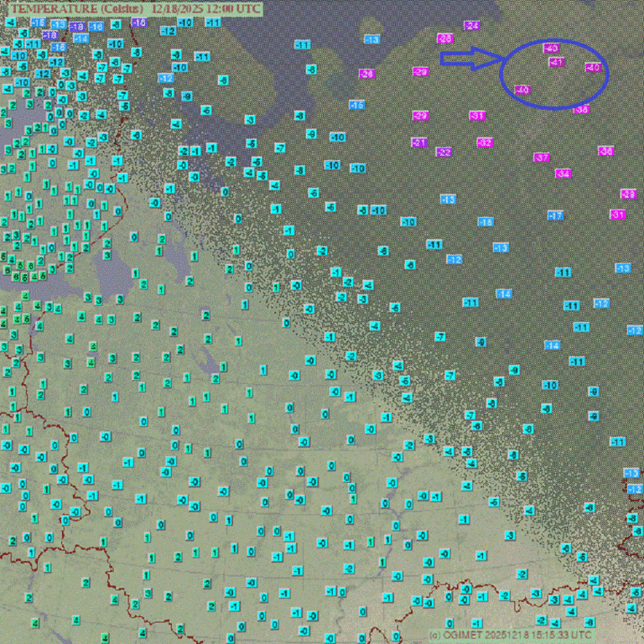Click the -31 marker directly above the -32 reading
The width and height of the screenshot is (644, 644).
[477, 116]
